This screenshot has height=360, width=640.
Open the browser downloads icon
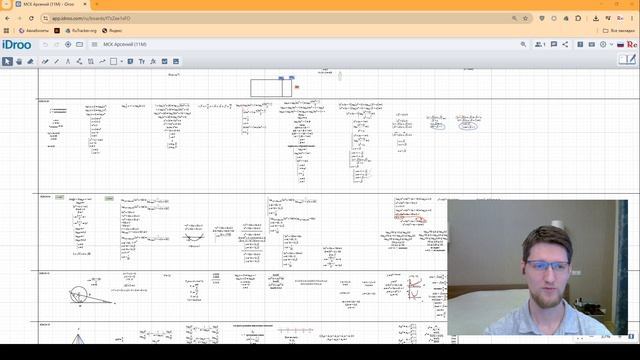coord(596,18)
